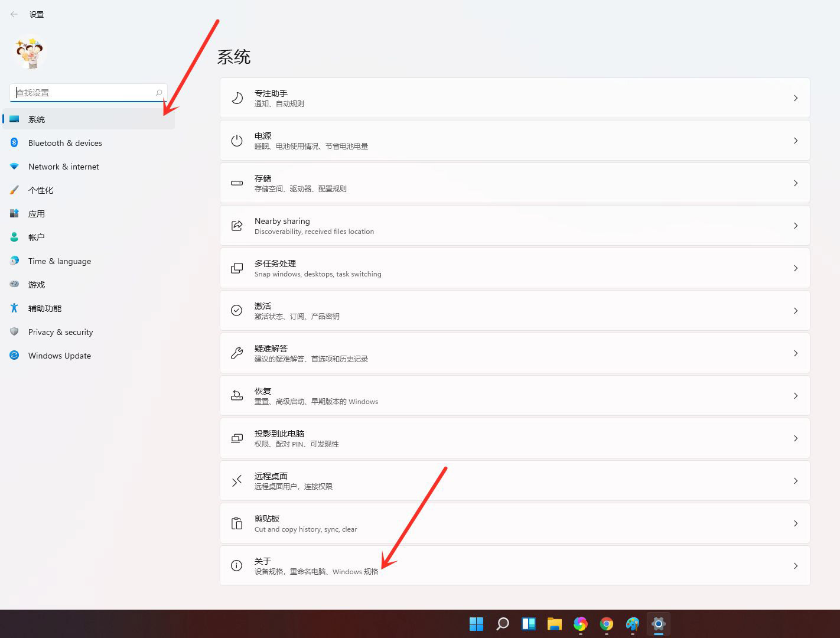Viewport: 840px width, 638px height.
Task: Expand the 关于 row chevron
Action: click(x=796, y=565)
